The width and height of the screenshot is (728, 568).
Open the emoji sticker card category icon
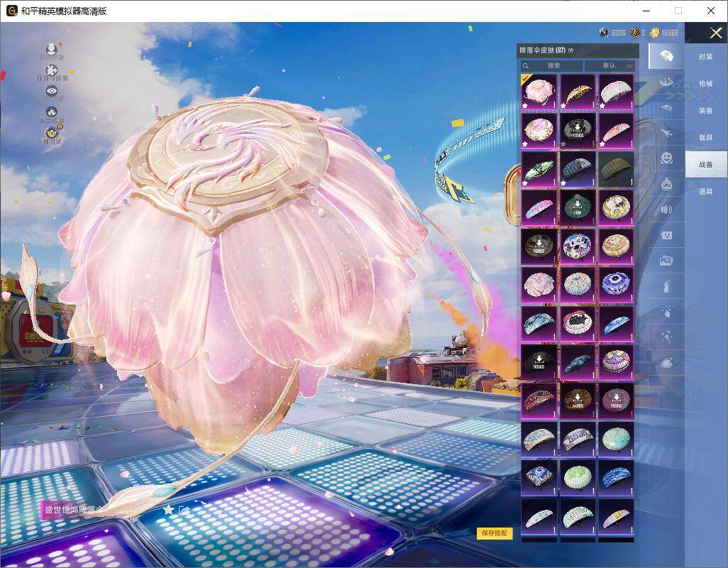666,236
